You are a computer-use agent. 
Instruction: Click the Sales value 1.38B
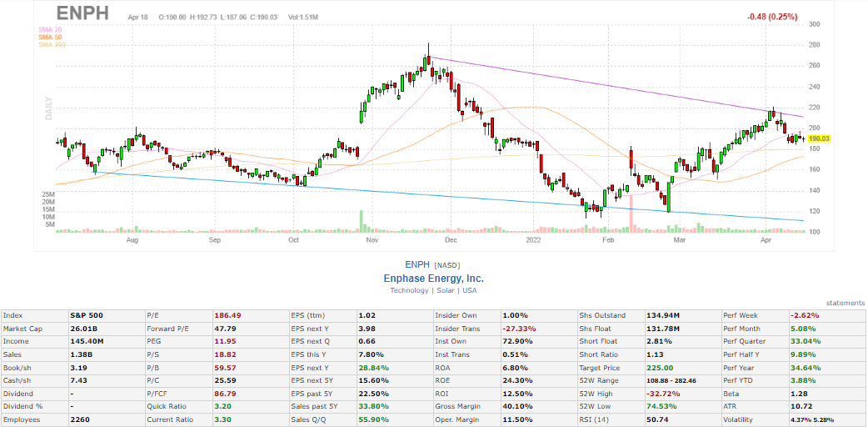[x=82, y=354]
